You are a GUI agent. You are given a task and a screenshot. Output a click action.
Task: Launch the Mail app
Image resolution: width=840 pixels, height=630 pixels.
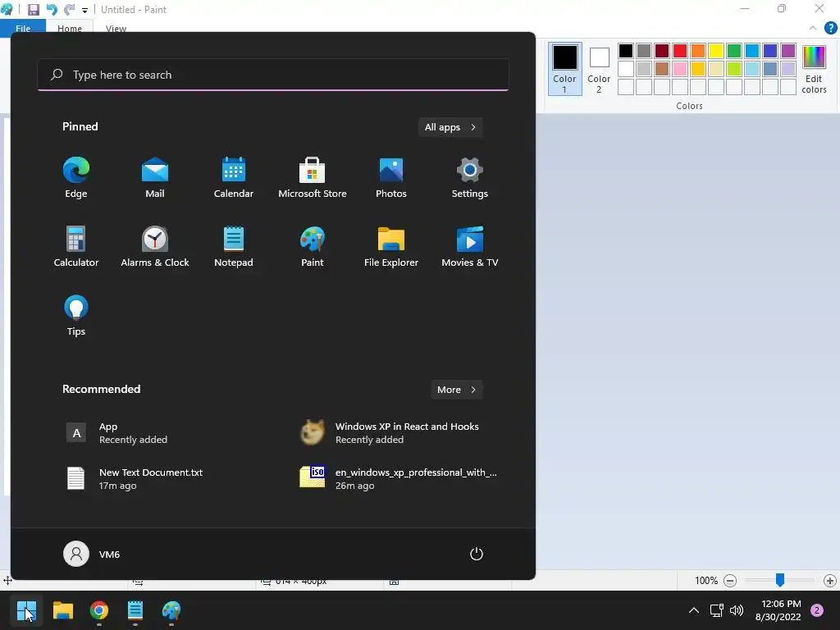pyautogui.click(x=155, y=178)
